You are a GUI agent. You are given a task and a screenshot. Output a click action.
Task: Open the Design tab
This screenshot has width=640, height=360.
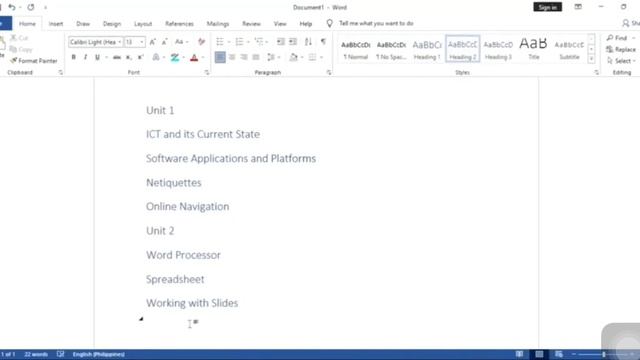coord(112,24)
